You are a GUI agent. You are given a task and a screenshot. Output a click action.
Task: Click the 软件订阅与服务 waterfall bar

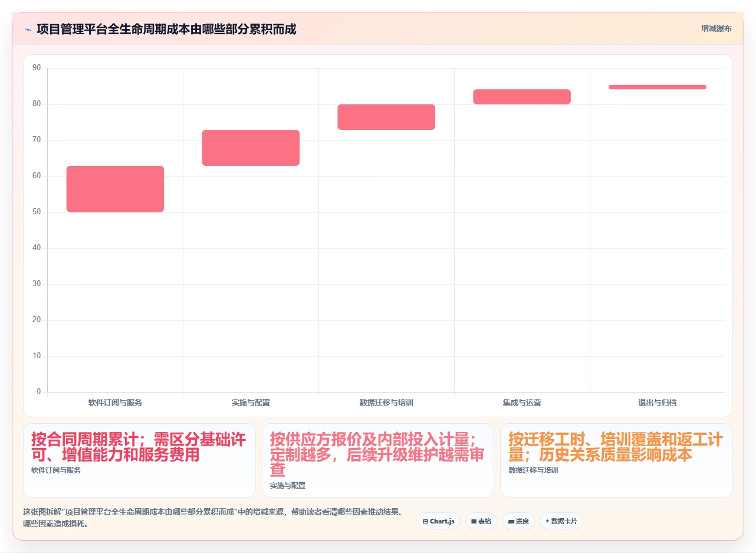tap(115, 189)
